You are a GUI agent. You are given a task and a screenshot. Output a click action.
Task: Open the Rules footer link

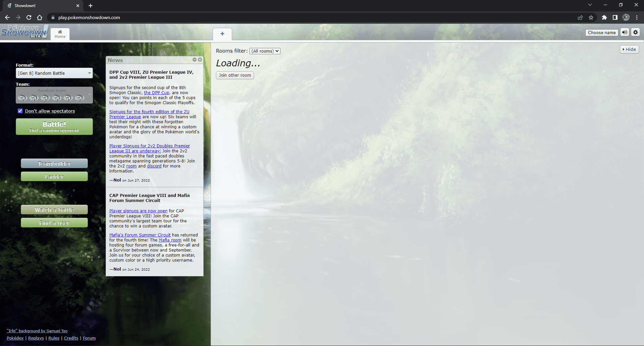coord(54,338)
